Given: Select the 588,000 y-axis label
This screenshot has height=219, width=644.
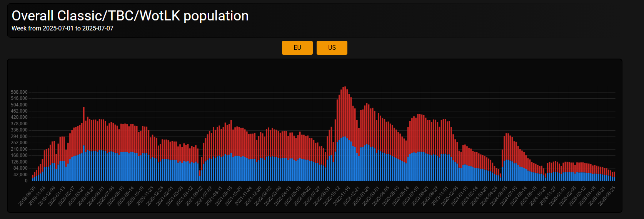Looking at the screenshot, I should pos(19,92).
